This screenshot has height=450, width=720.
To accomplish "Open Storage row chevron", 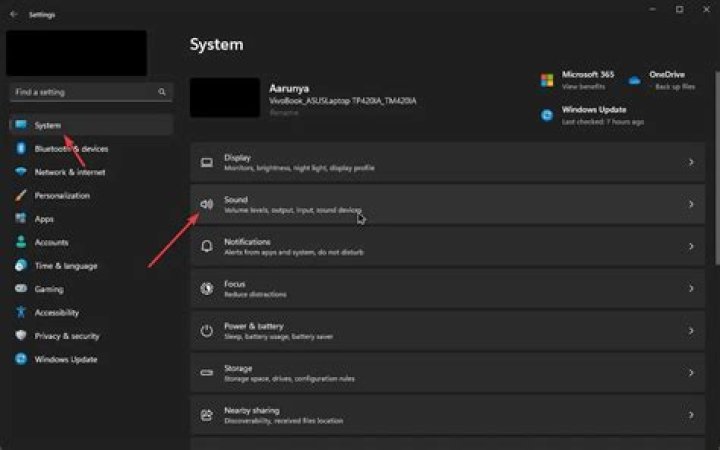I will (x=691, y=373).
